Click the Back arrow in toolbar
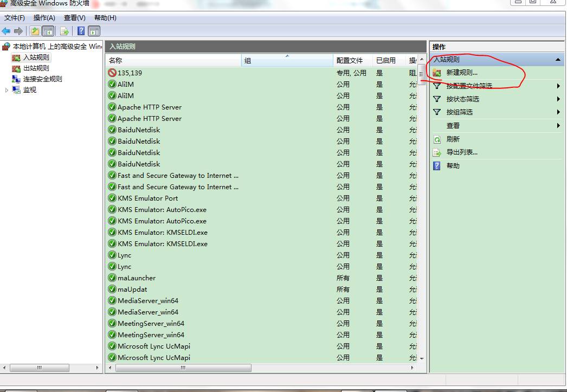Screen dimensions: 567x392 (7, 31)
